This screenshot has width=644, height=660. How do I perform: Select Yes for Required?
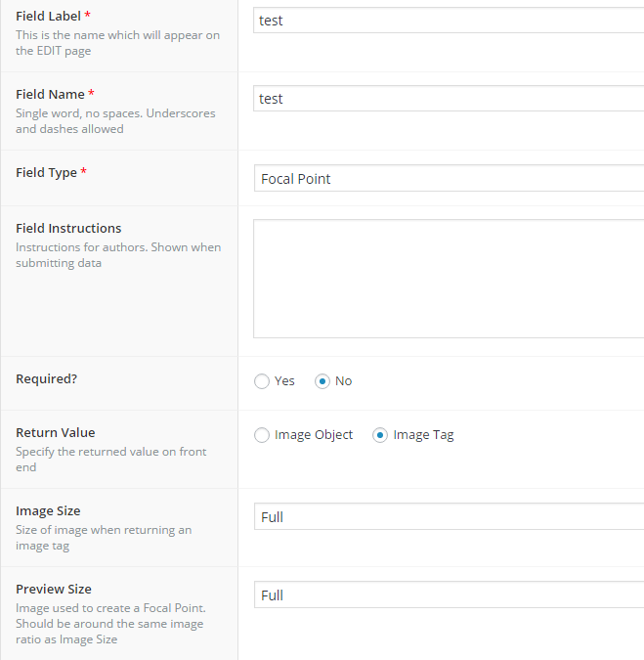(x=262, y=381)
